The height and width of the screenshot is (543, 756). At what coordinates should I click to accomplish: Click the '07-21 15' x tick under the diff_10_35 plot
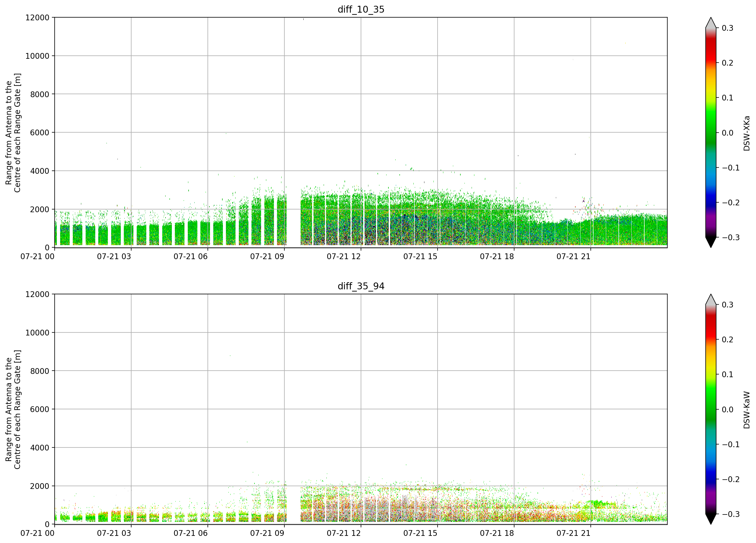pos(420,256)
